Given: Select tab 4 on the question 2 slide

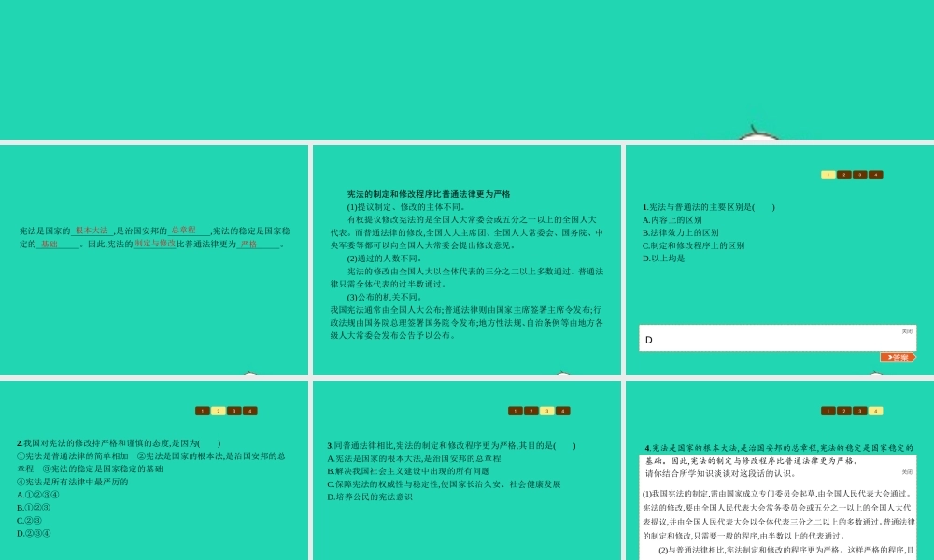Looking at the screenshot, I should pos(250,412).
